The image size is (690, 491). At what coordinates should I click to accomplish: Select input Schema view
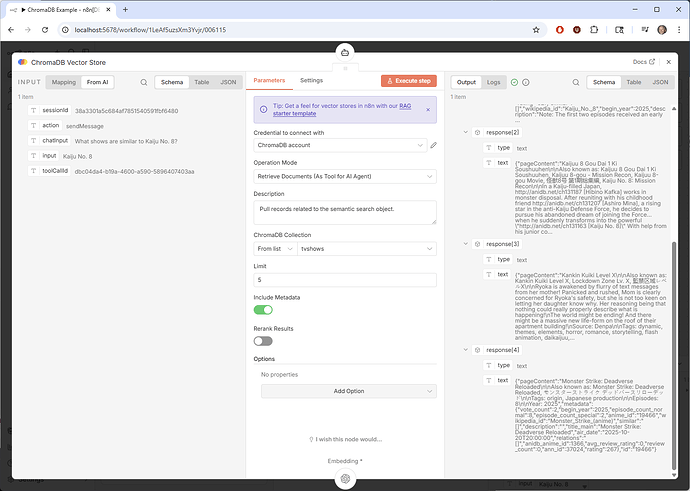(x=172, y=82)
